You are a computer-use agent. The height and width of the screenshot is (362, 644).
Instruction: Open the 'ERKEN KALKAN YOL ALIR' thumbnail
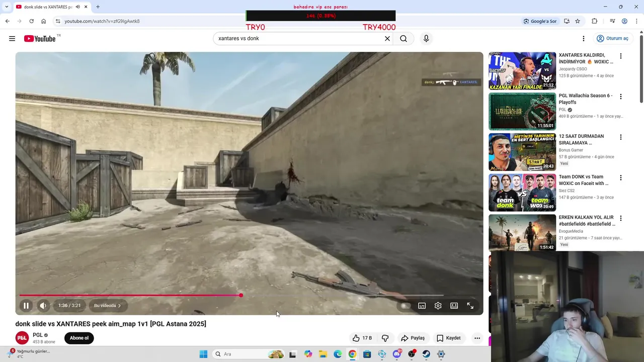[x=522, y=233]
